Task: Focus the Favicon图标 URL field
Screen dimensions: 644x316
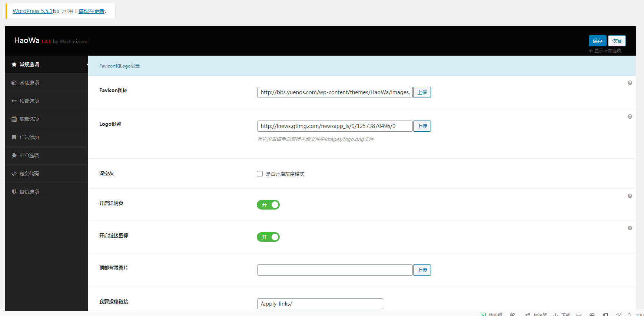Action: coord(335,92)
